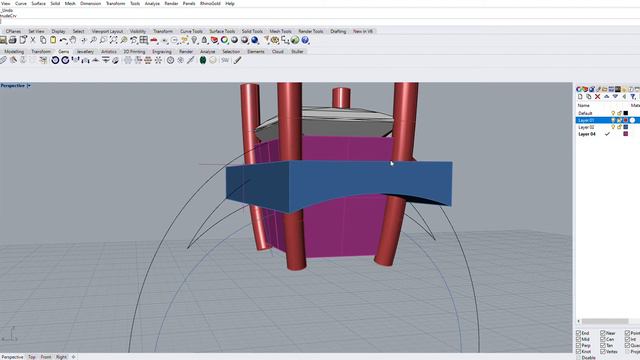Switch to the Jewellery toolbar tab
Image resolution: width=640 pixels, height=360 pixels.
(85, 51)
